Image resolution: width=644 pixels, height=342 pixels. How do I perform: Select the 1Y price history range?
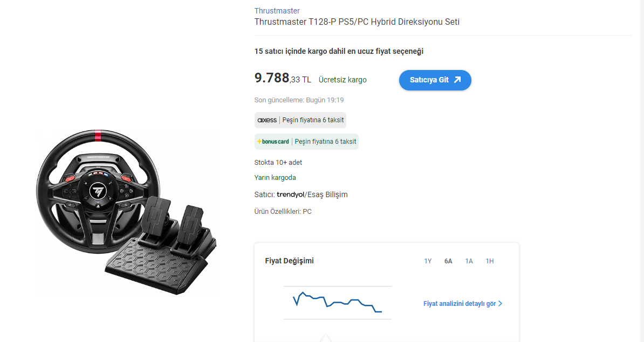[428, 261]
